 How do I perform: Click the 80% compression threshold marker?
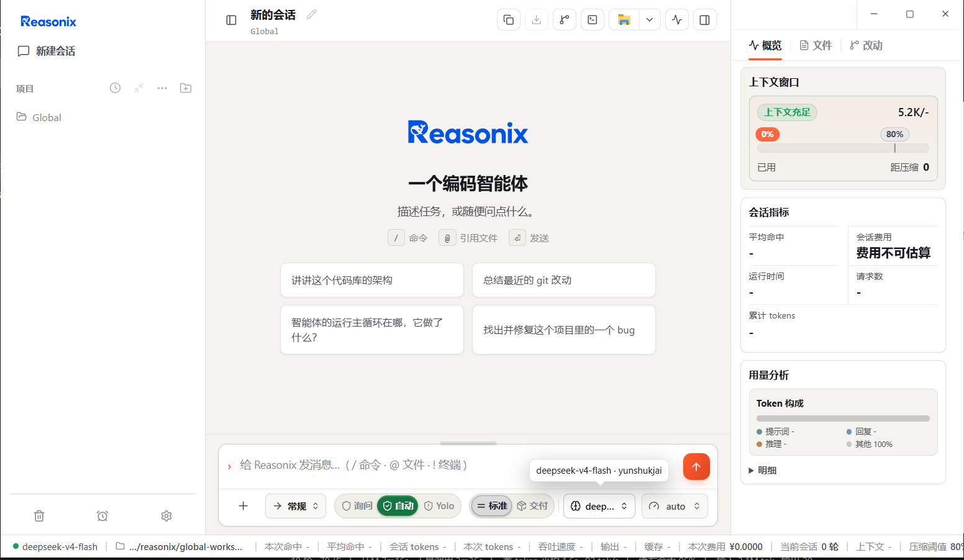pos(894,134)
